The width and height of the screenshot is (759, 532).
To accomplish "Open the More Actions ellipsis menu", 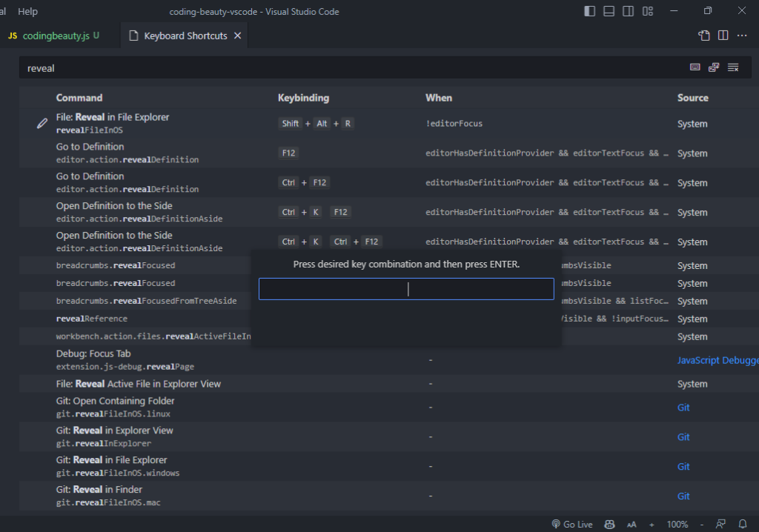I will pos(742,36).
